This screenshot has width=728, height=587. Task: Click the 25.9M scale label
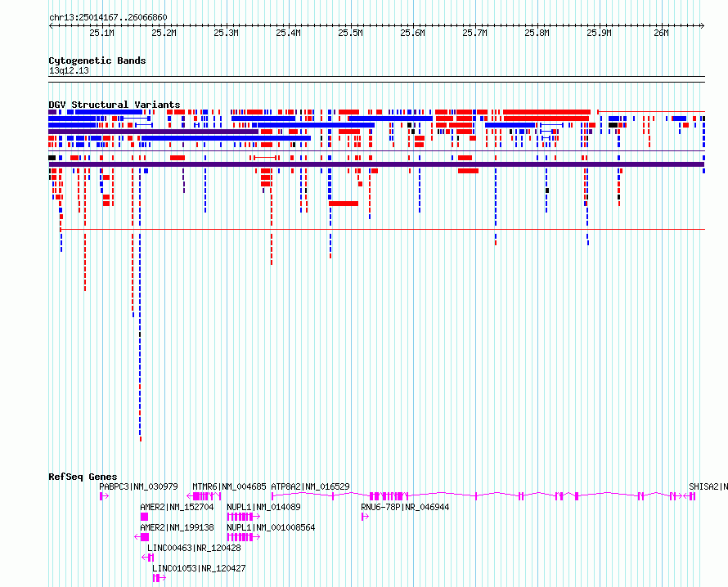[600, 33]
